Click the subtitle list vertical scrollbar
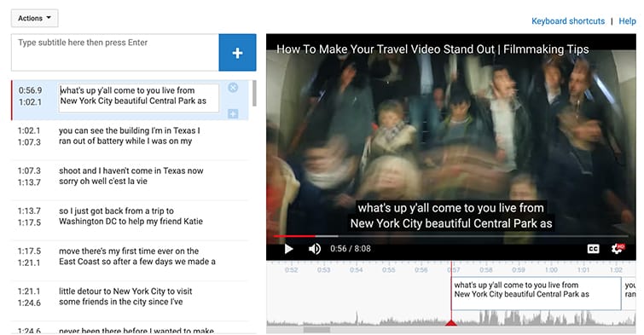 click(x=254, y=93)
